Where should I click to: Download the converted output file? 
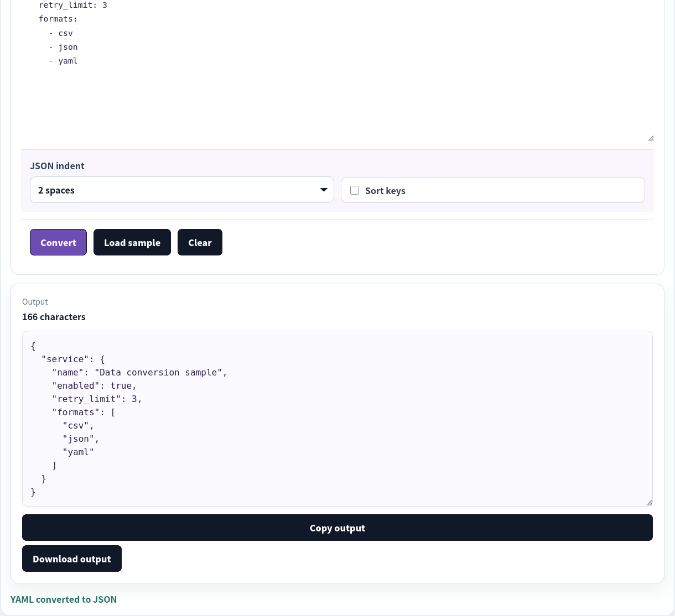[72, 558]
